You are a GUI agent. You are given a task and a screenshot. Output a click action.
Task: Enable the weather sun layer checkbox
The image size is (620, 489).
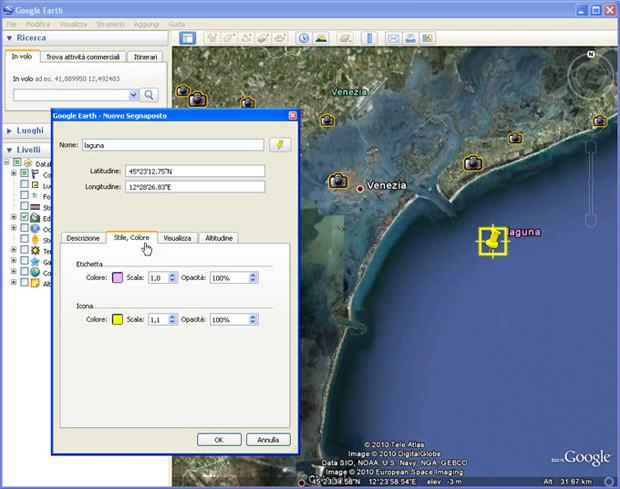(x=24, y=249)
